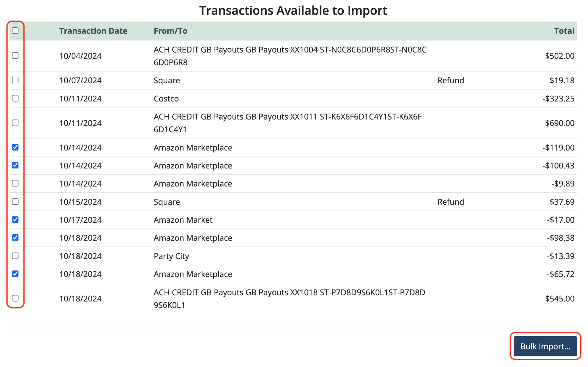Check the 10/04/2024 ACH CREDIT transaction
588x367 pixels.
[x=15, y=56]
